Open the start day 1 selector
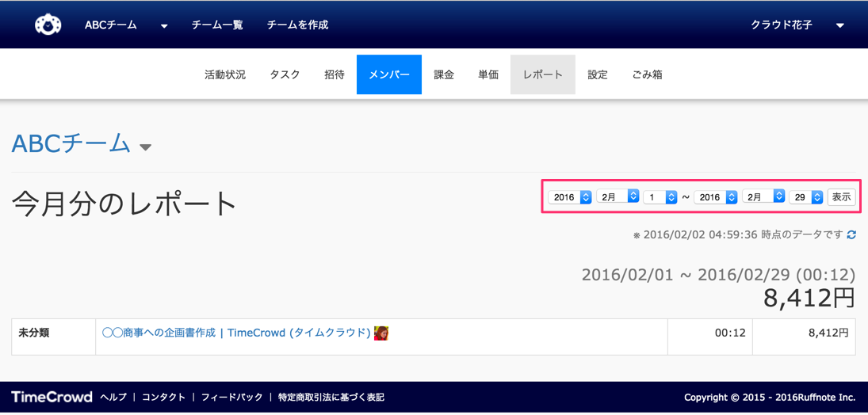Viewport: 868px width, 415px height. (x=660, y=197)
